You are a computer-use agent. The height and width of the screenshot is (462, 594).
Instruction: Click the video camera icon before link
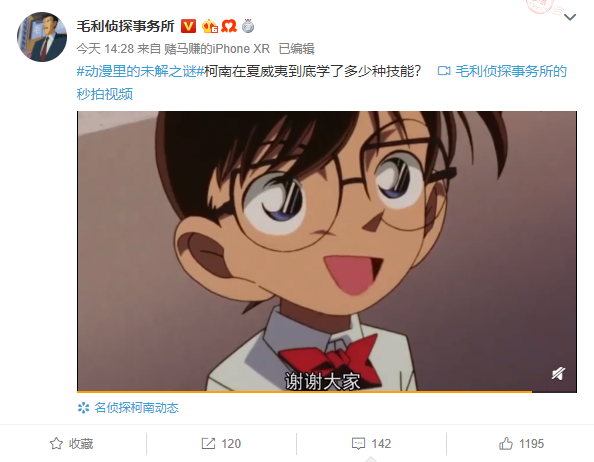click(x=444, y=71)
